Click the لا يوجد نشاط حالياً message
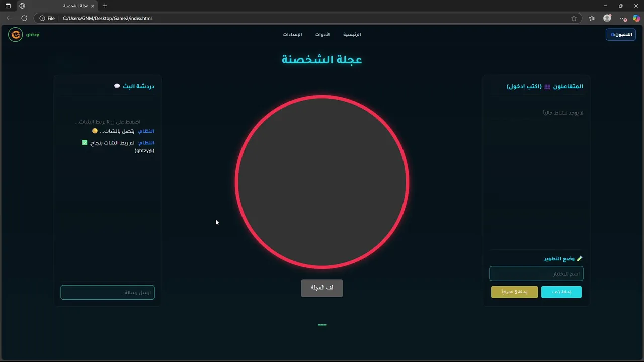The height and width of the screenshot is (362, 644). click(563, 113)
